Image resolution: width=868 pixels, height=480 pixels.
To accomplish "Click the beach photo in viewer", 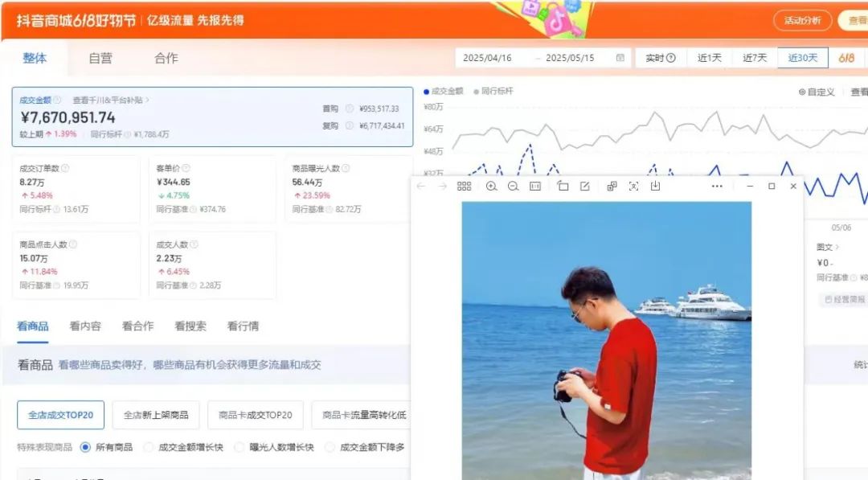I will click(x=607, y=340).
